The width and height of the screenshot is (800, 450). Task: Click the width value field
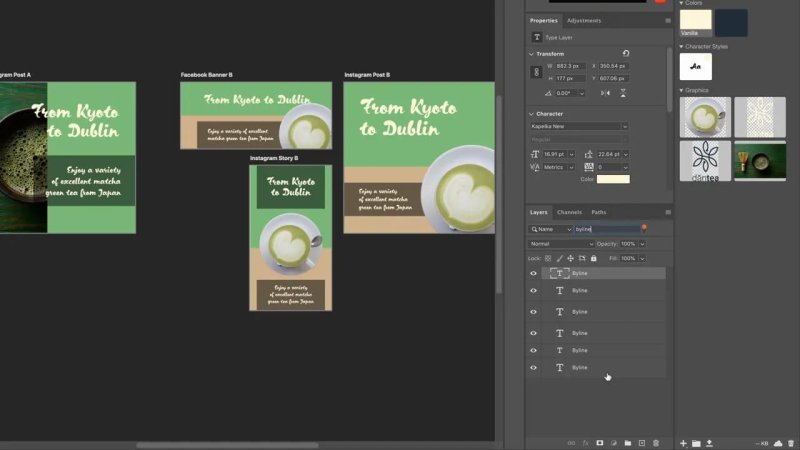(570, 66)
